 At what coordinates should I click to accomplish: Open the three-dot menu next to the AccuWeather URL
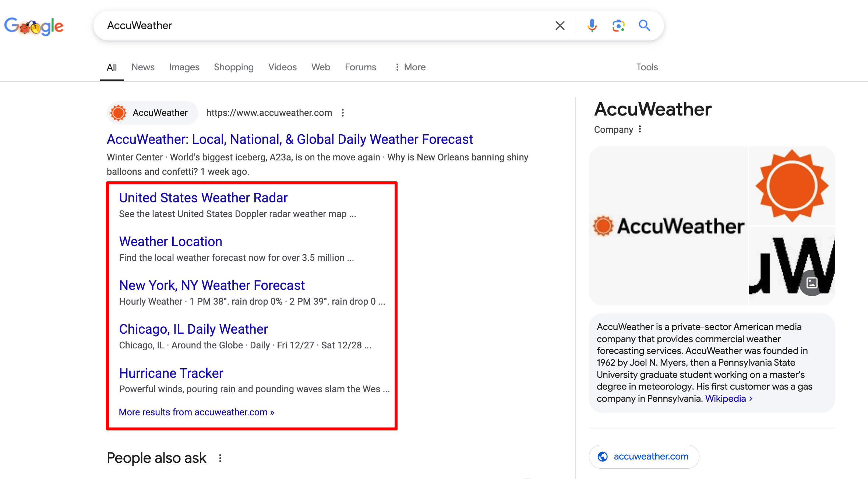click(343, 113)
